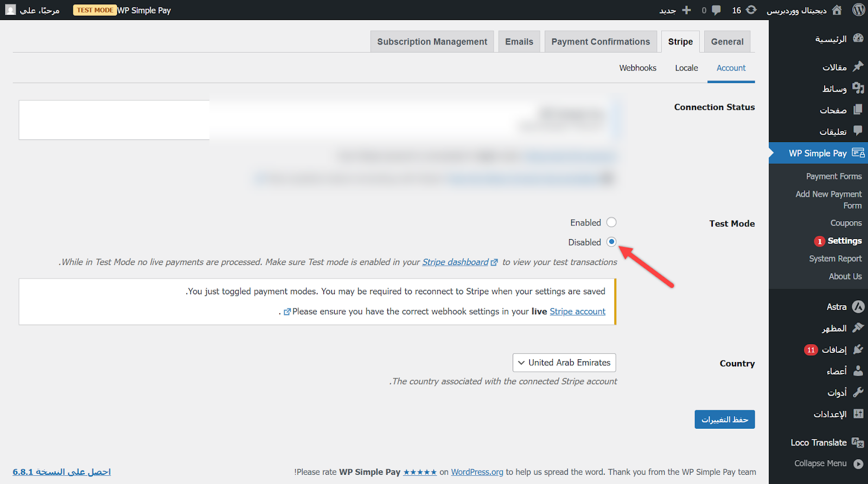Click the brush icon for المظهر
This screenshot has height=484, width=868.
[x=858, y=328]
